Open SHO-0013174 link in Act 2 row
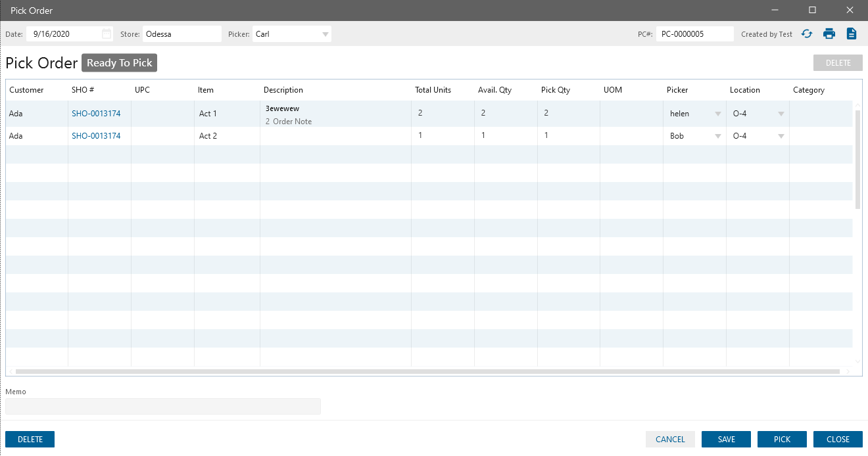Screen dimensions: 868x456 coord(96,136)
